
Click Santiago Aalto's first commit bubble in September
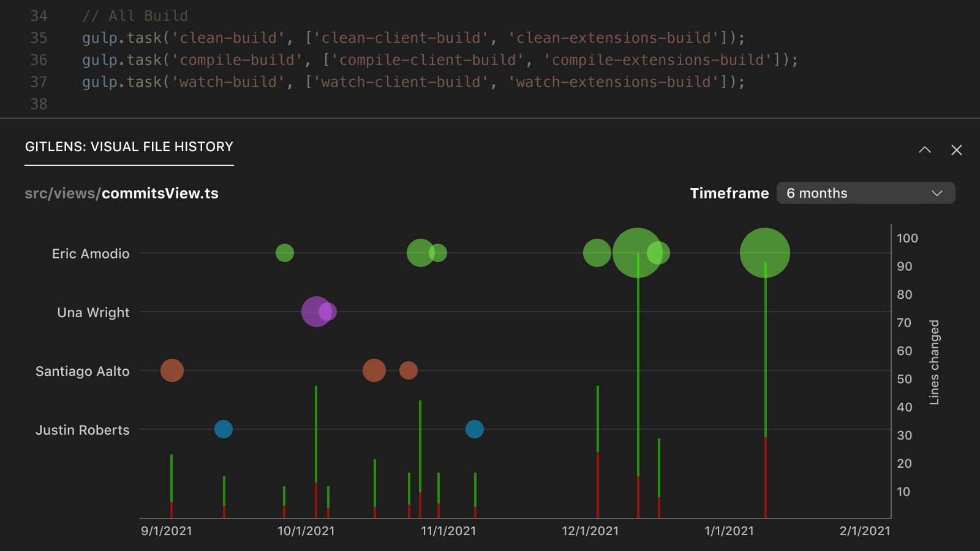click(x=172, y=370)
